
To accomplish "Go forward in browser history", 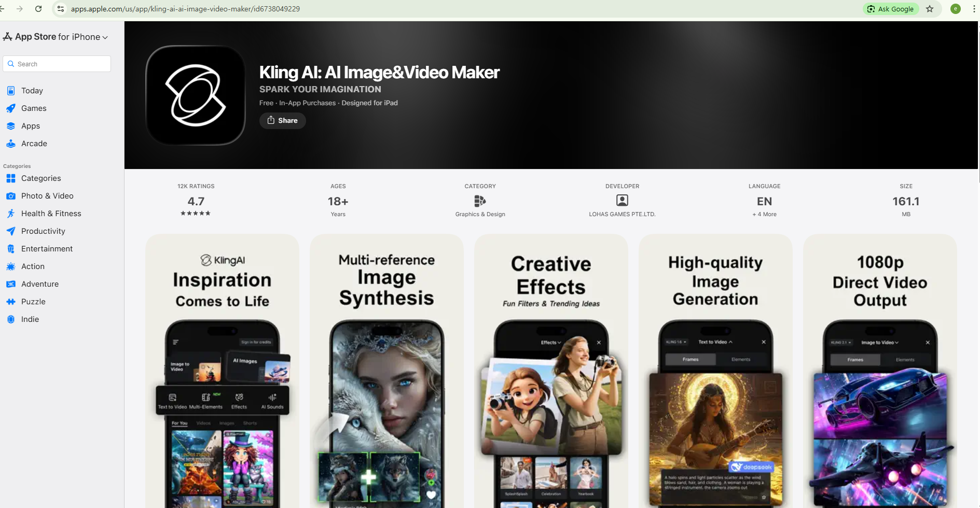I will click(20, 9).
